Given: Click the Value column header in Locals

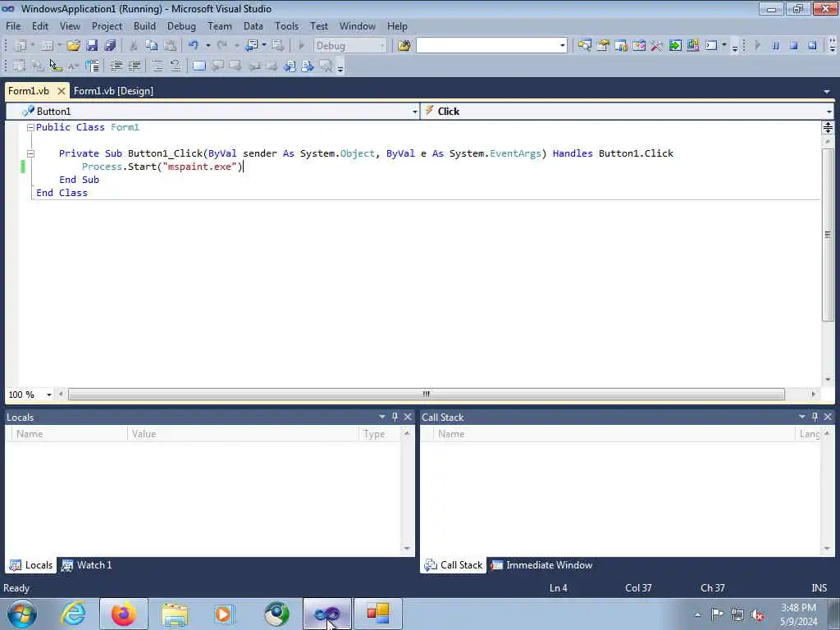Looking at the screenshot, I should pos(243,434).
